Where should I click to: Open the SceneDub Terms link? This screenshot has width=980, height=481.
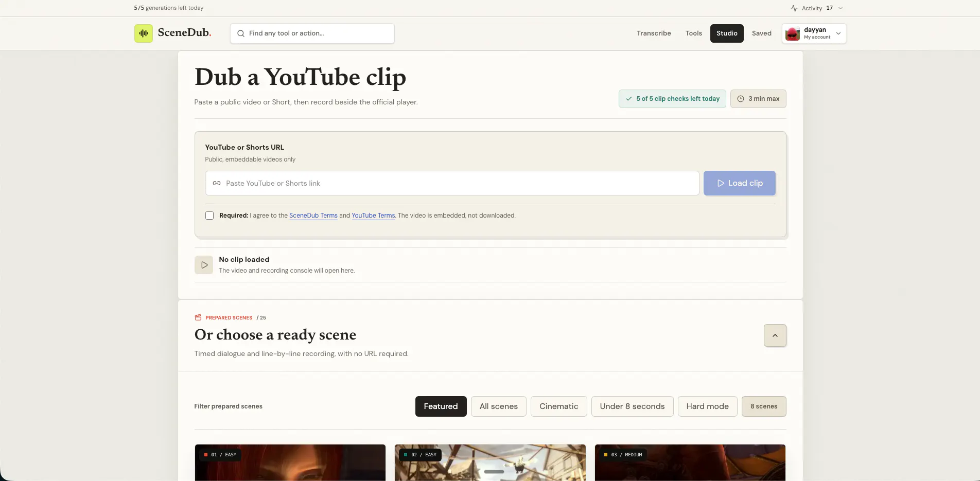[x=313, y=216]
